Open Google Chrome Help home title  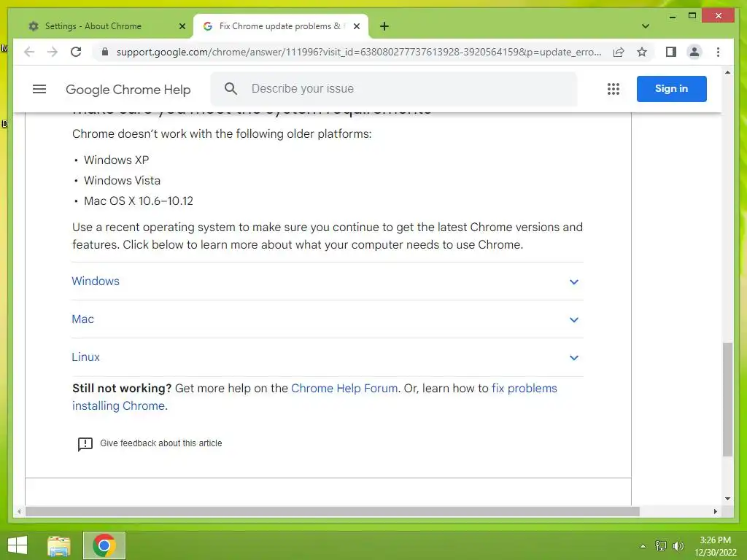pyautogui.click(x=128, y=90)
